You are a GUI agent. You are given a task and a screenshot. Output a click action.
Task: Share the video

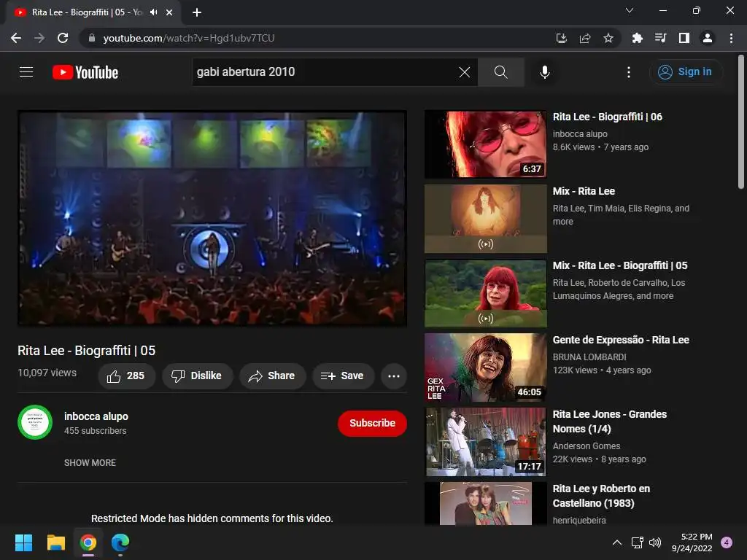(x=272, y=376)
